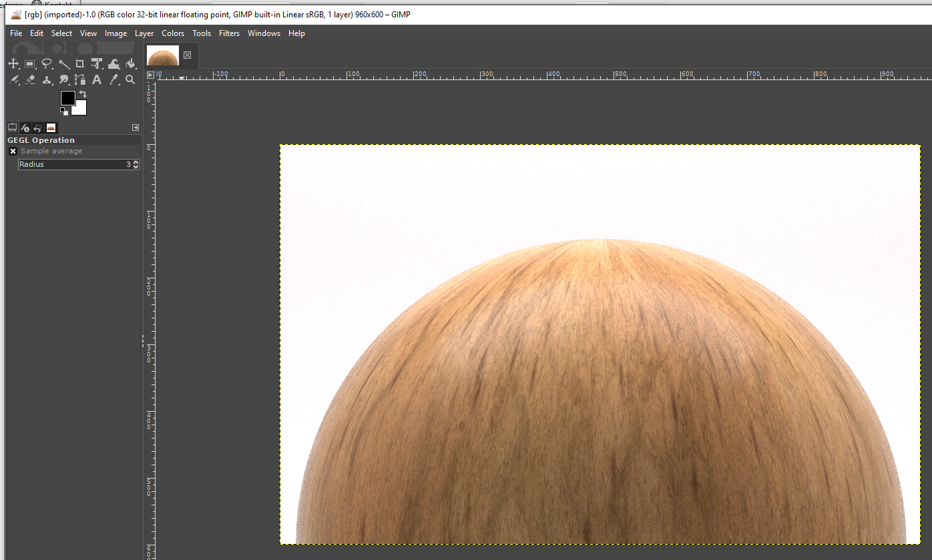
Task: Switch to the Device Status tab
Action: (25, 127)
